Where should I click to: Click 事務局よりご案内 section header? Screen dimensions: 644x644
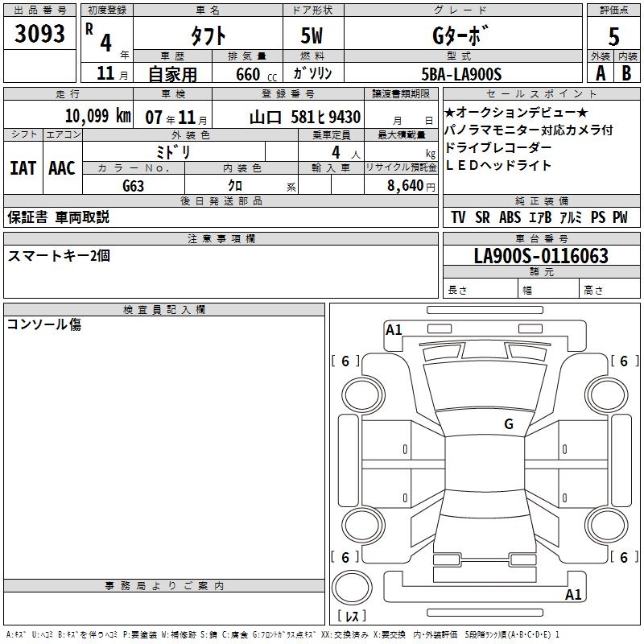click(164, 586)
